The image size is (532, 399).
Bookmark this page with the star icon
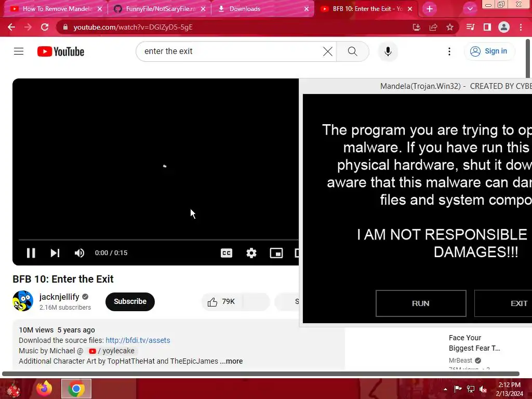coord(450,27)
